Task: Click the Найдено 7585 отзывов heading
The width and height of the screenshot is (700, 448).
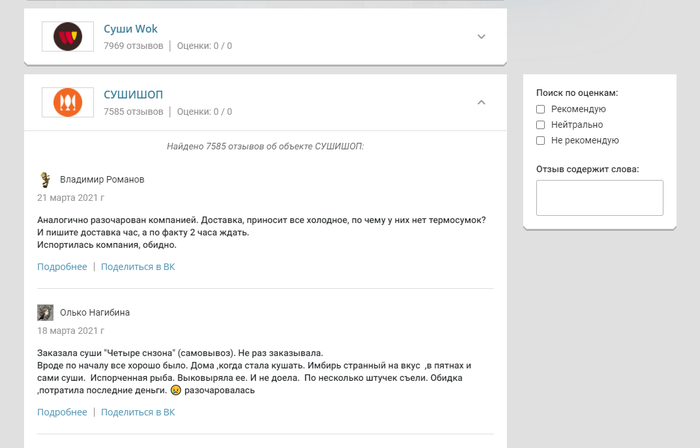Action: click(x=265, y=146)
